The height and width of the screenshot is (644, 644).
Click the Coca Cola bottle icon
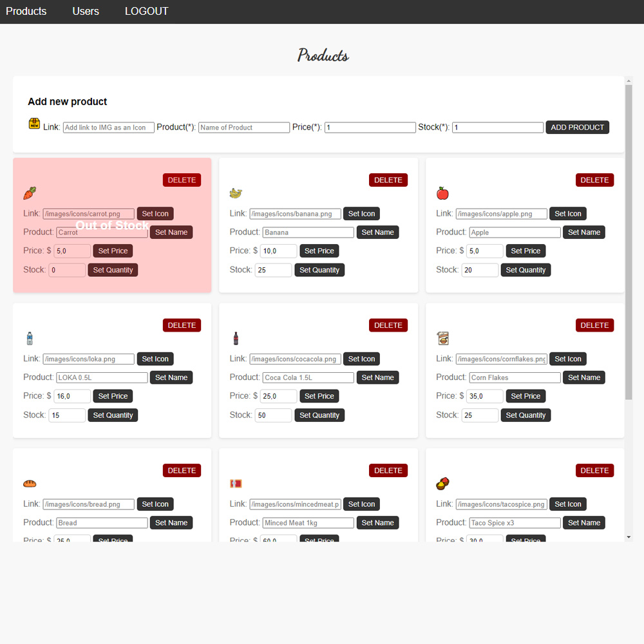[236, 338]
